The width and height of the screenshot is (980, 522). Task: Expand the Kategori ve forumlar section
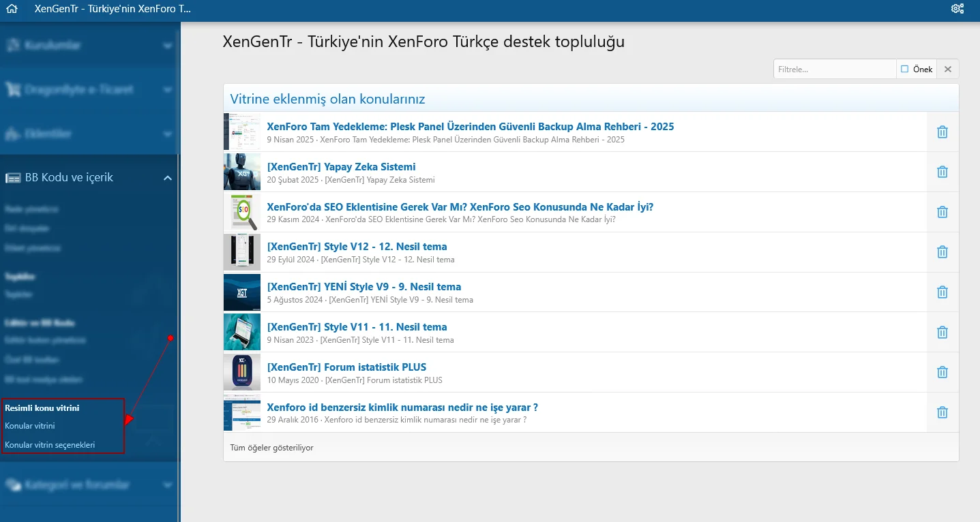(x=167, y=485)
